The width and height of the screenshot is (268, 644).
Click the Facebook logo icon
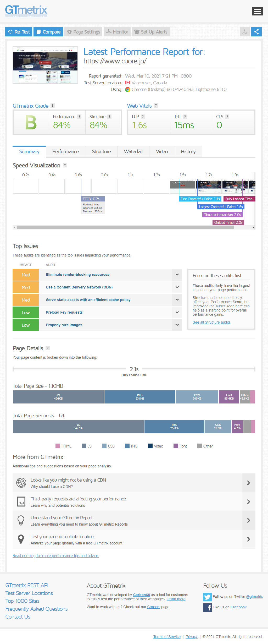(207, 607)
